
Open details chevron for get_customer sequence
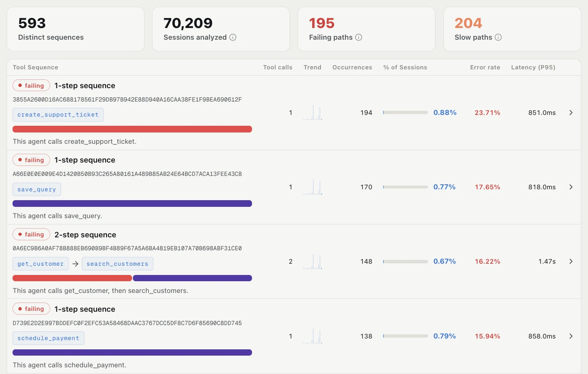(571, 262)
